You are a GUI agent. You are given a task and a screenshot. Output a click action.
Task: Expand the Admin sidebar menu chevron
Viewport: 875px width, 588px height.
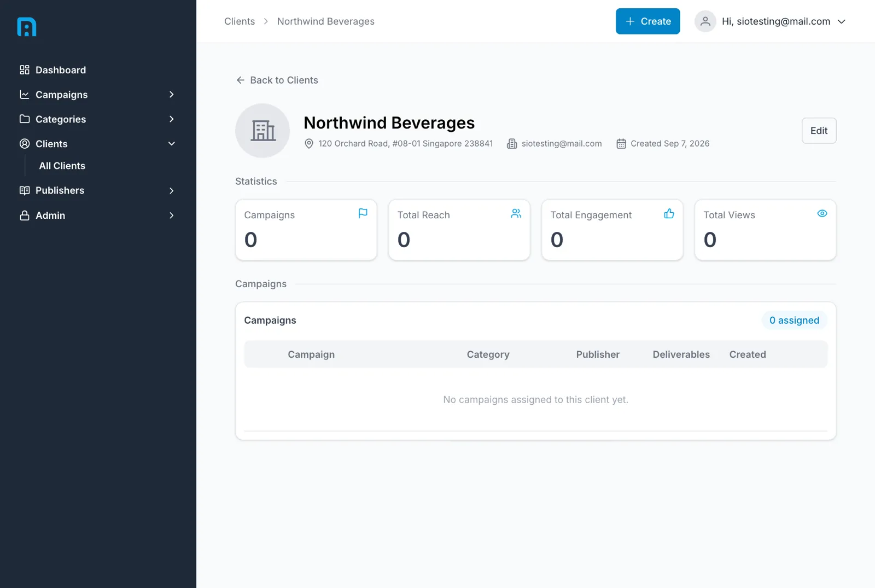tap(172, 216)
